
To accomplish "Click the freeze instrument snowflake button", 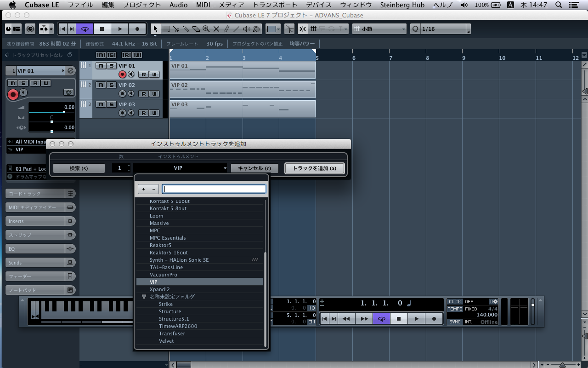I will coord(68,92).
